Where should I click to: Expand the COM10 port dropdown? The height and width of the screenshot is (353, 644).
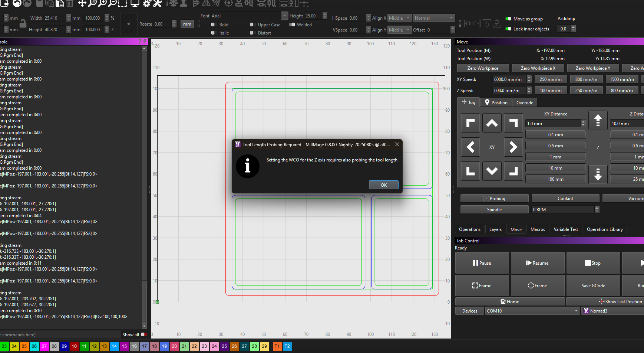click(532, 311)
